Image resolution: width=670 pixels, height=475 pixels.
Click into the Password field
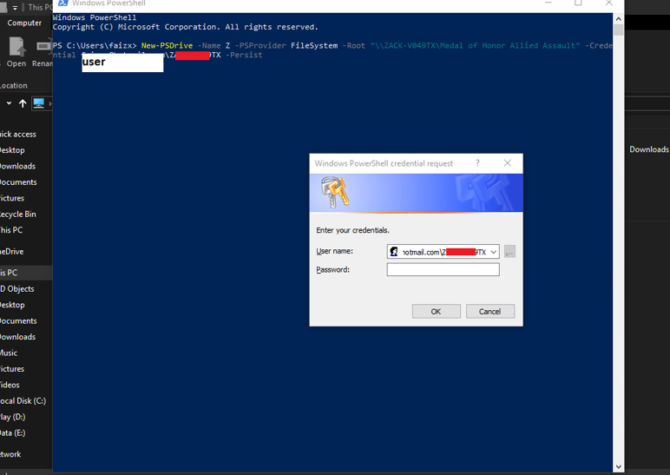point(442,270)
